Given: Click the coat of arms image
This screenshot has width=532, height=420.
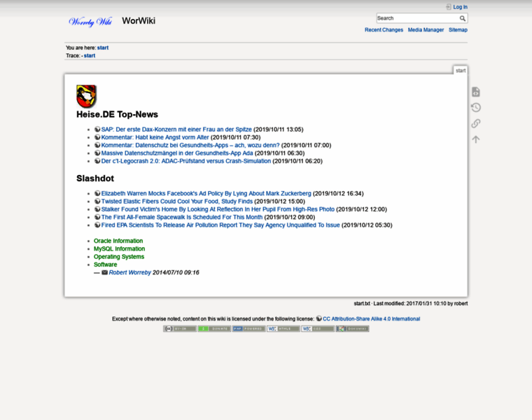Looking at the screenshot, I should (x=86, y=97).
